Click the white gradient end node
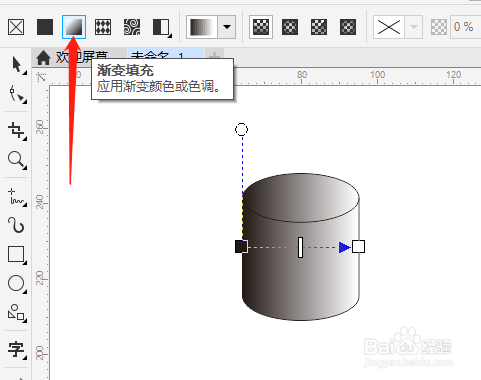The width and height of the screenshot is (481, 380). click(x=358, y=247)
